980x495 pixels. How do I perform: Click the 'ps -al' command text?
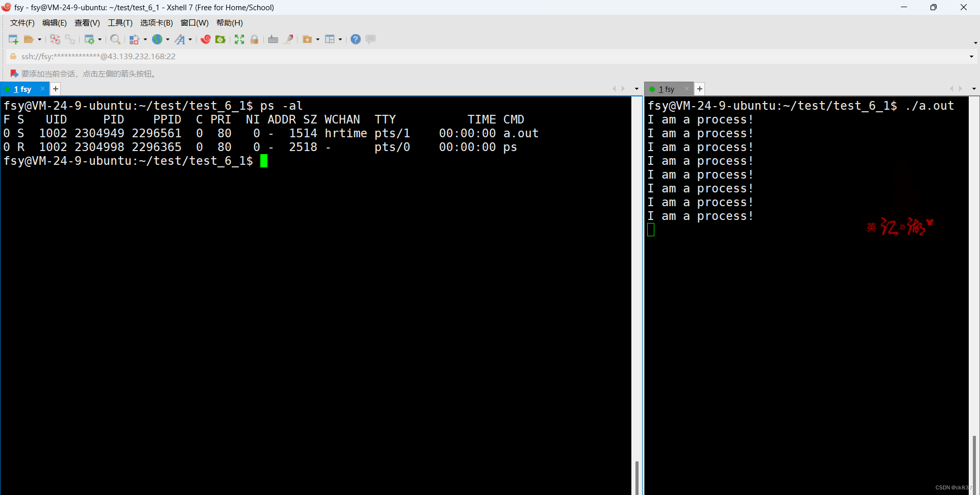pos(281,106)
